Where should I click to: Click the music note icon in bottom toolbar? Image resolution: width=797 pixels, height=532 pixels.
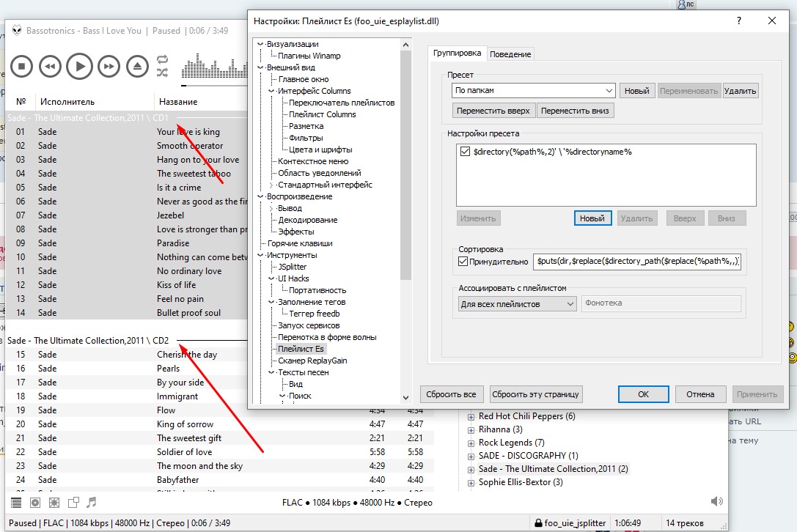pyautogui.click(x=92, y=503)
